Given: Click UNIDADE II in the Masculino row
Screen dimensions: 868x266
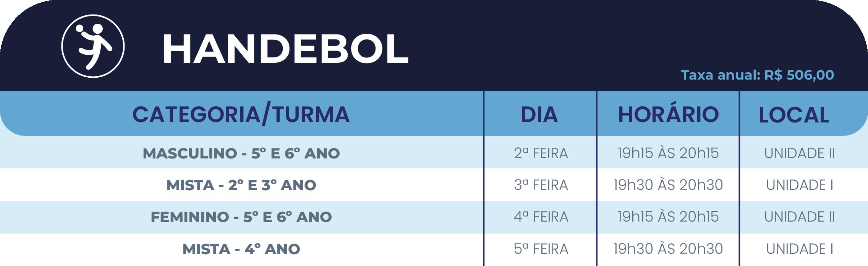Looking at the screenshot, I should click(x=800, y=153).
